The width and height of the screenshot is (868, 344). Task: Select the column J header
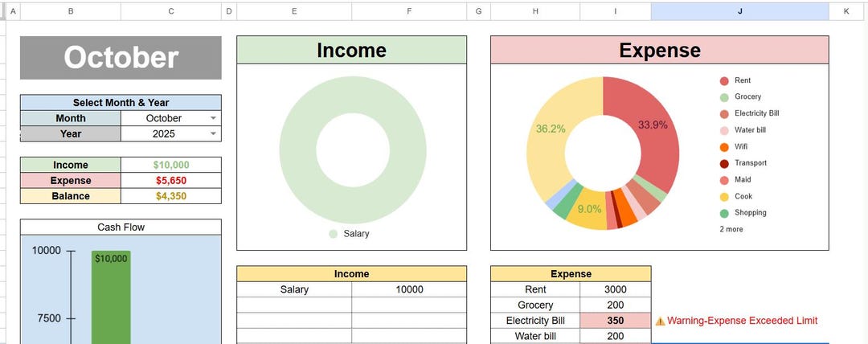tap(739, 11)
